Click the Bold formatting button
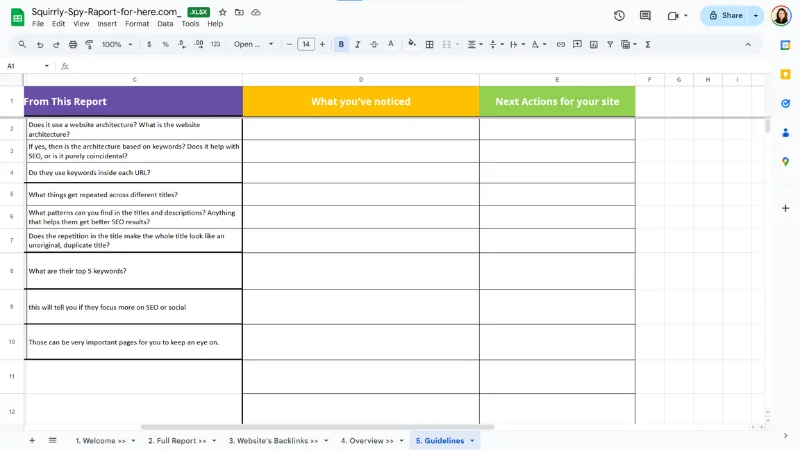 pyautogui.click(x=342, y=44)
